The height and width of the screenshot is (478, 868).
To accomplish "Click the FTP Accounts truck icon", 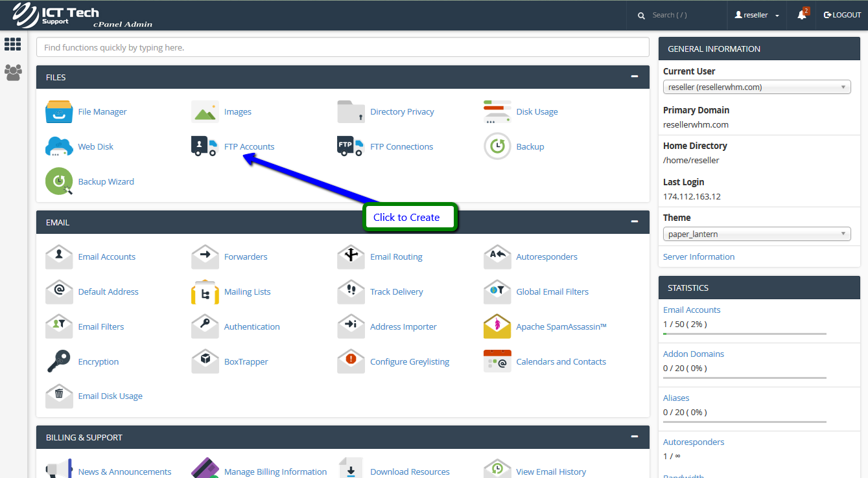I will (x=204, y=146).
